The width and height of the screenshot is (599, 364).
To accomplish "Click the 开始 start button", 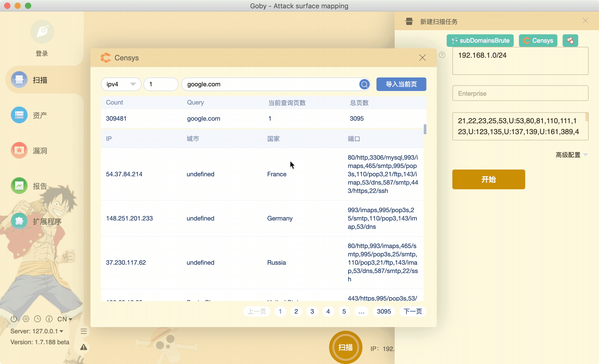I will click(x=489, y=179).
